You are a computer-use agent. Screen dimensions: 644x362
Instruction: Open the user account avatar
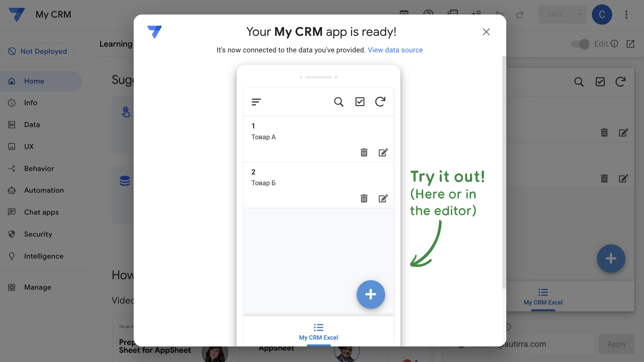[602, 15]
